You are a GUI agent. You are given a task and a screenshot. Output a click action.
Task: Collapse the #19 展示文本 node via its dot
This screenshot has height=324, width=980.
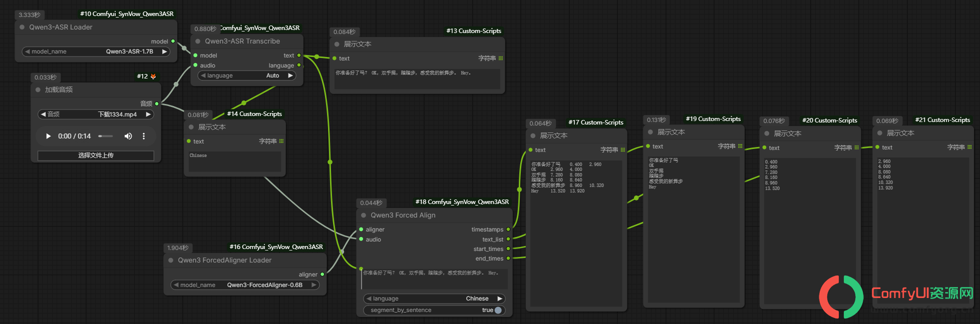click(x=650, y=132)
